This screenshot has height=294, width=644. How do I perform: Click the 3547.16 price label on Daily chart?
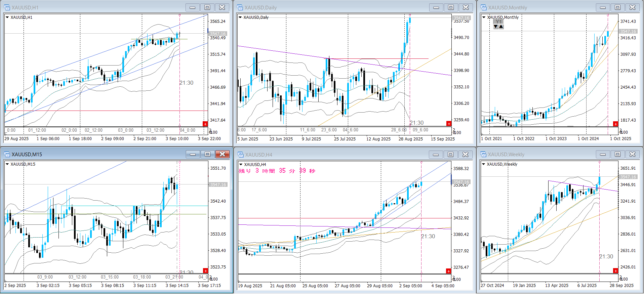click(461, 18)
